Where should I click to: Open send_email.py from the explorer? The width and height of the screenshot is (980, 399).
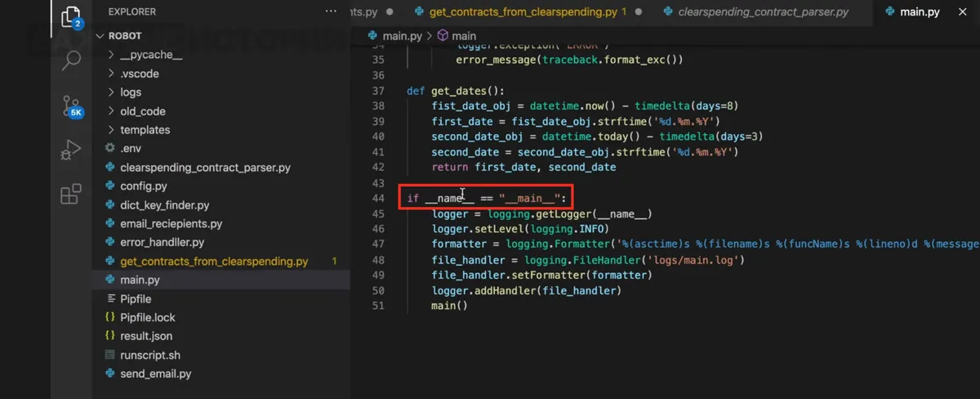155,374
